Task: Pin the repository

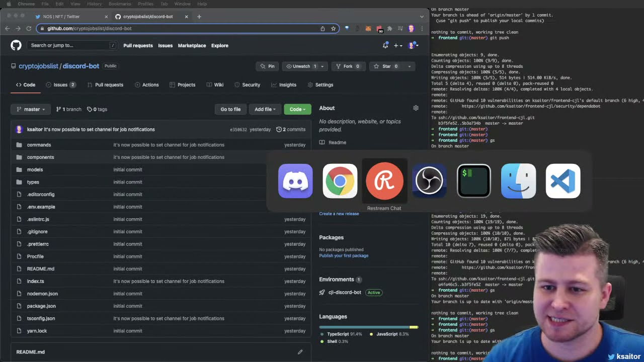Action: point(267,66)
